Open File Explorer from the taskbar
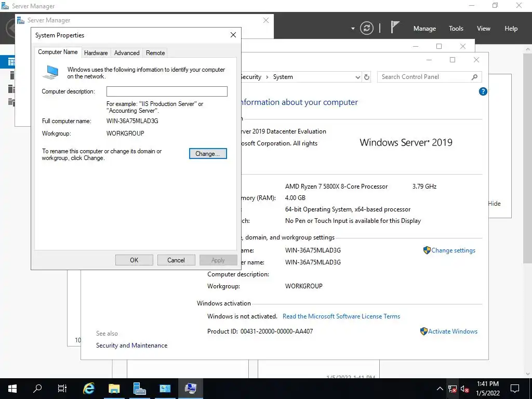Image resolution: width=532 pixels, height=399 pixels. click(114, 389)
